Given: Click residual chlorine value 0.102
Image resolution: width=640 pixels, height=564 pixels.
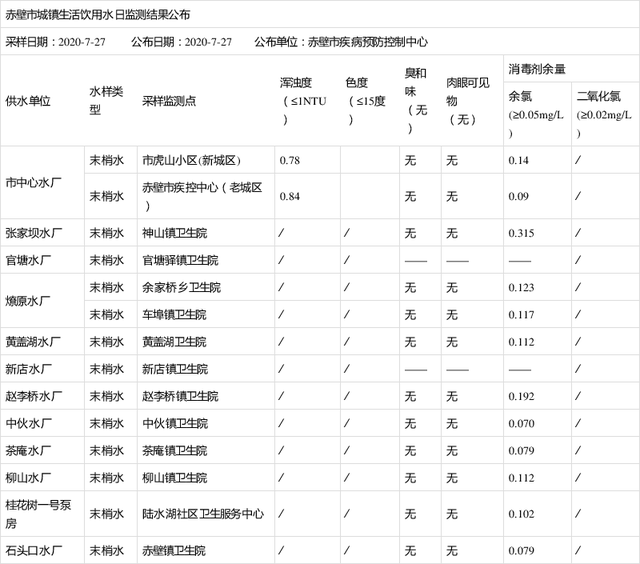Looking at the screenshot, I should [521, 514].
